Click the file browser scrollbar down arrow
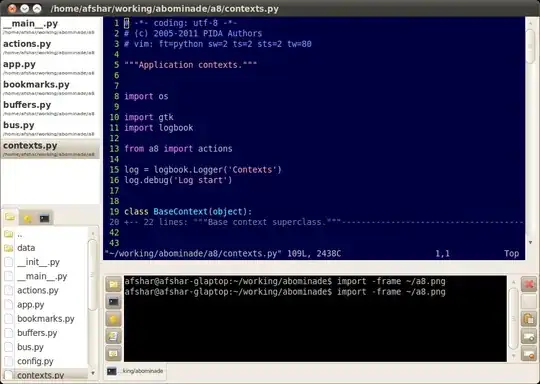540x384 pixels. click(x=93, y=373)
